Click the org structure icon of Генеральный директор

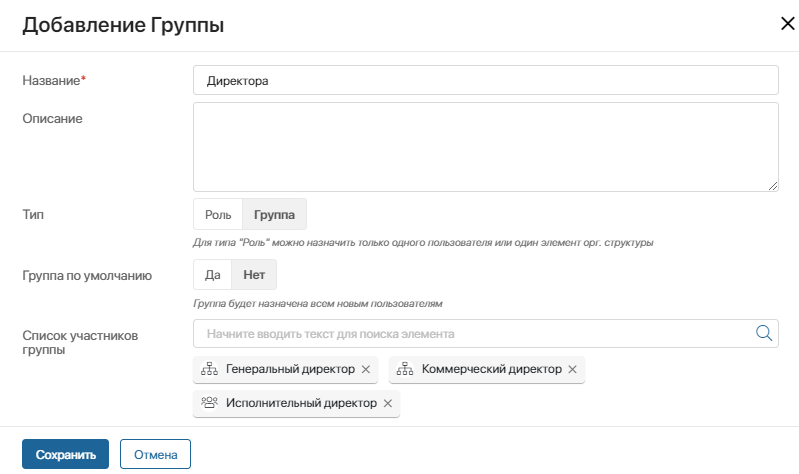coord(209,368)
